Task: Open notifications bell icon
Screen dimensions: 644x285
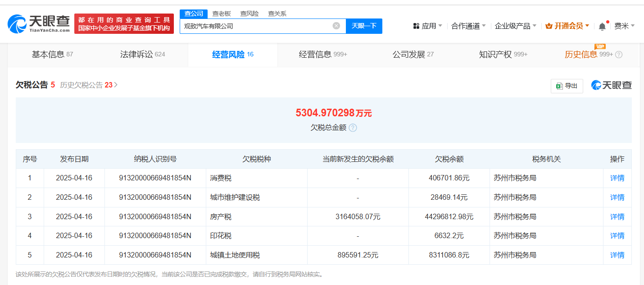Action: (x=602, y=26)
